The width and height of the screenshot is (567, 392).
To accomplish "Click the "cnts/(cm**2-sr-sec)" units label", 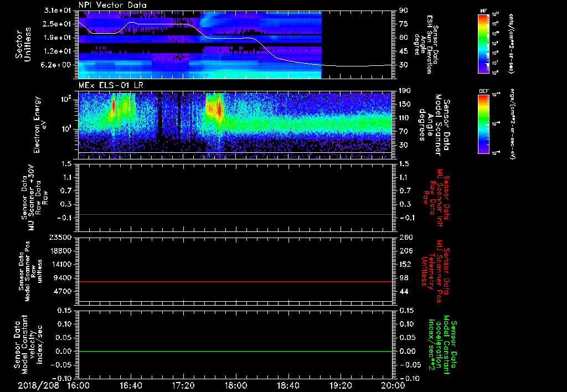I will (x=511, y=43).
